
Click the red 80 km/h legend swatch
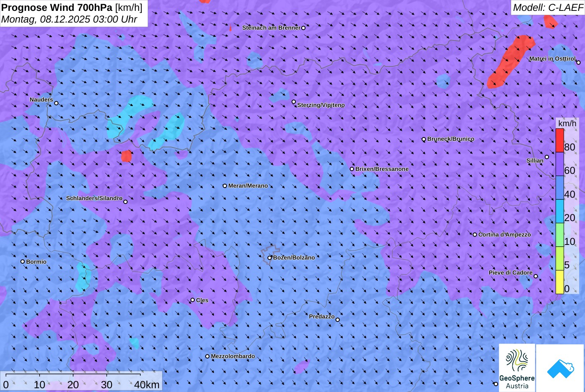point(560,140)
